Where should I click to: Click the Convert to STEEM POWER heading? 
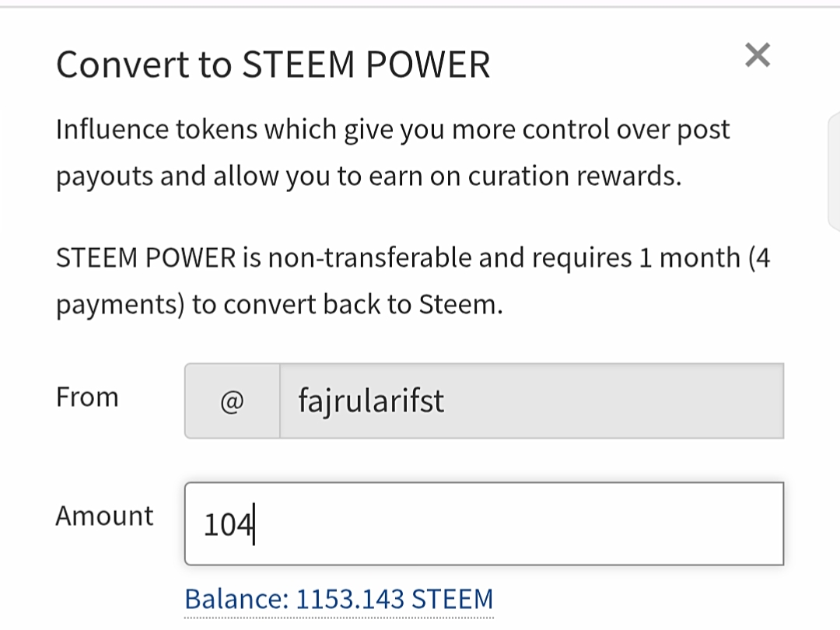click(x=273, y=65)
